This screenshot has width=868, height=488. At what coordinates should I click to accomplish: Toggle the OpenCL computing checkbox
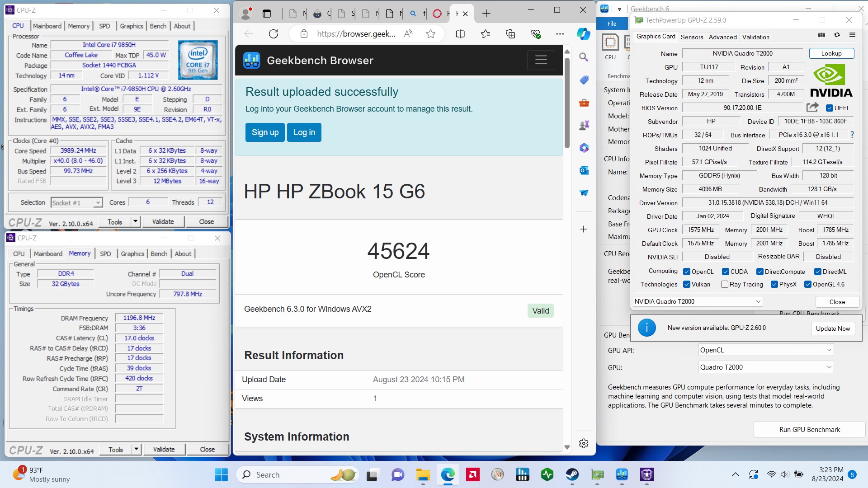(686, 272)
